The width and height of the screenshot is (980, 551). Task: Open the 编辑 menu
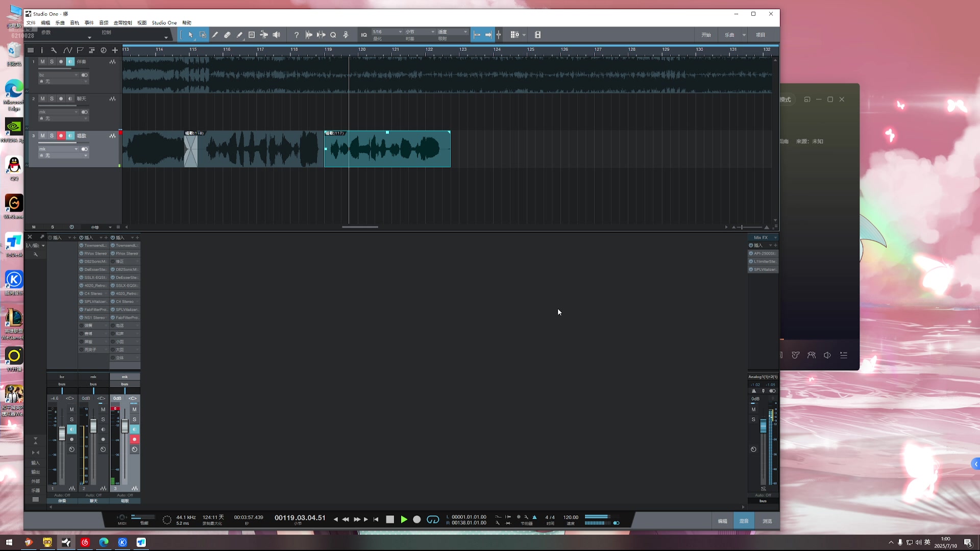45,22
